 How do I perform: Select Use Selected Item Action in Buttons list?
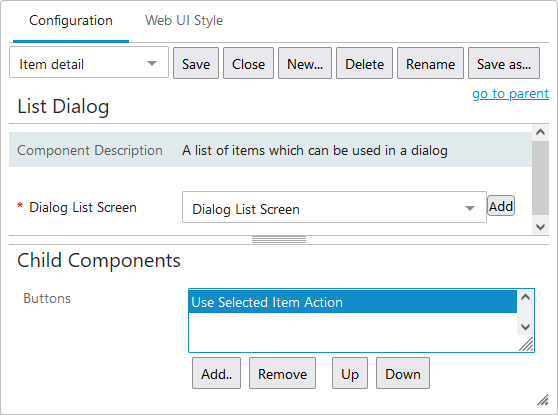352,302
